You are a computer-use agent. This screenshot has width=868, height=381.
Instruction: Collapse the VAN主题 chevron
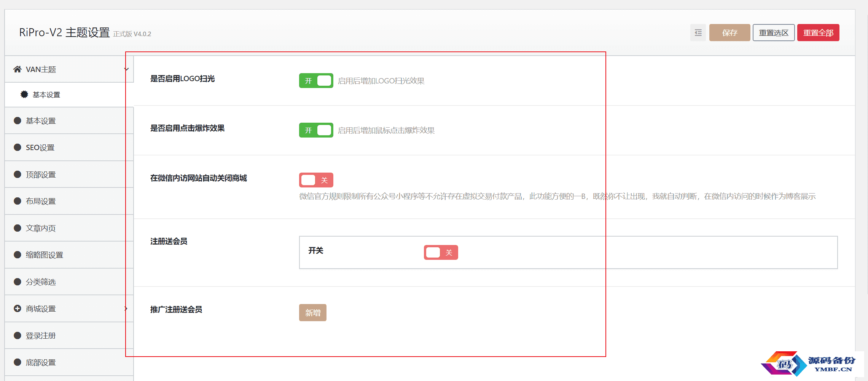126,69
